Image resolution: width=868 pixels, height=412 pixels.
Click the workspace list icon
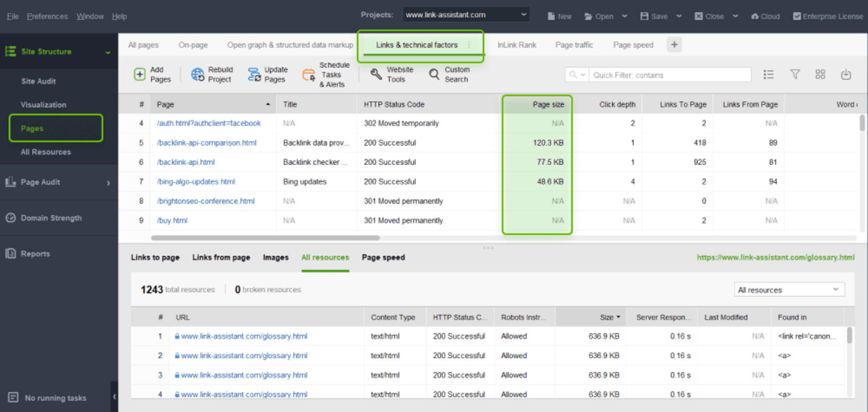coord(769,74)
